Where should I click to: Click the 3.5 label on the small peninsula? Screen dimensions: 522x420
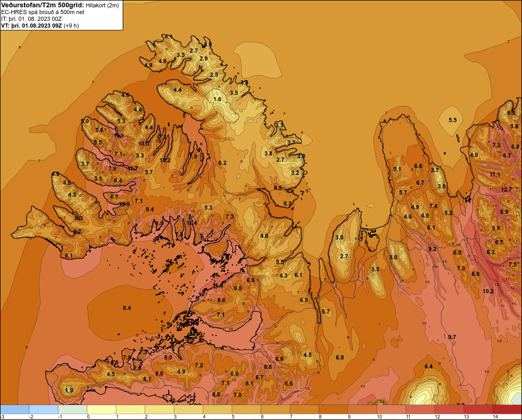coord(375,269)
